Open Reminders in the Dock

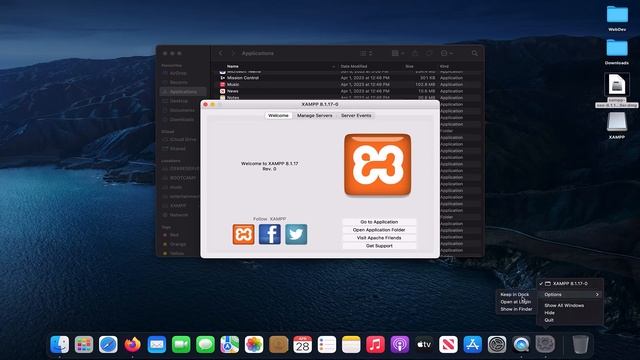[x=327, y=345]
